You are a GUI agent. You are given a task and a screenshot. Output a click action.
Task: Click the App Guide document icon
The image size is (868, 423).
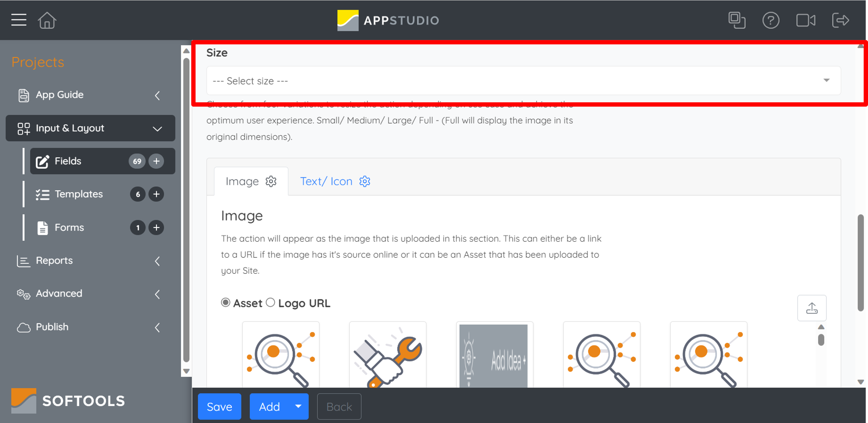(24, 95)
